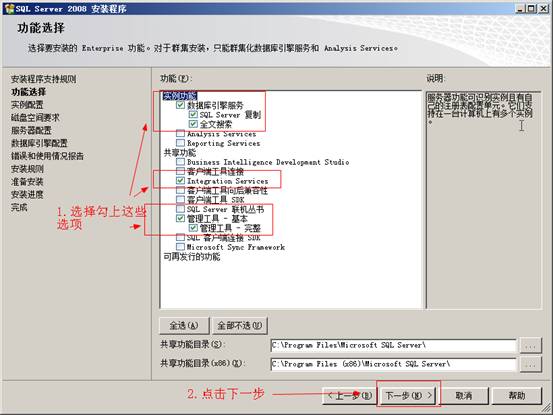Check the Microsoft Sync Framework checkbox

(180, 247)
